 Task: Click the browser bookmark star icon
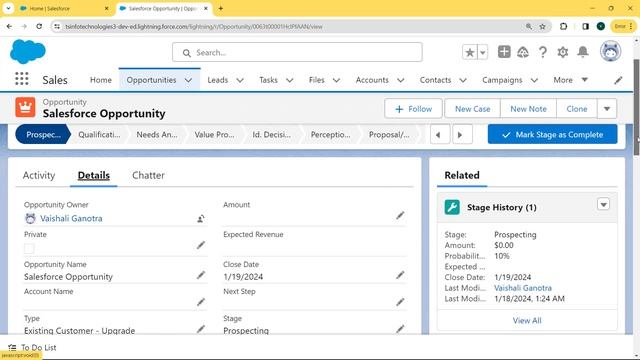point(542,27)
